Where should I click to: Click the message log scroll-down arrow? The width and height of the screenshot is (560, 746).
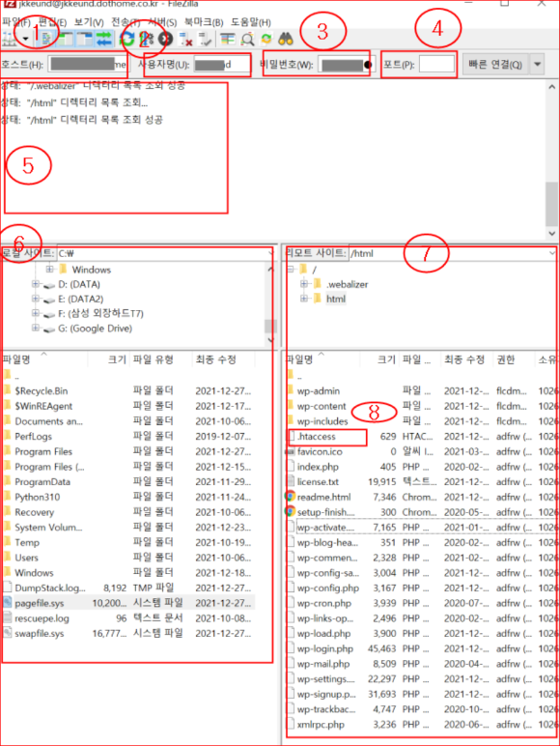click(x=551, y=233)
